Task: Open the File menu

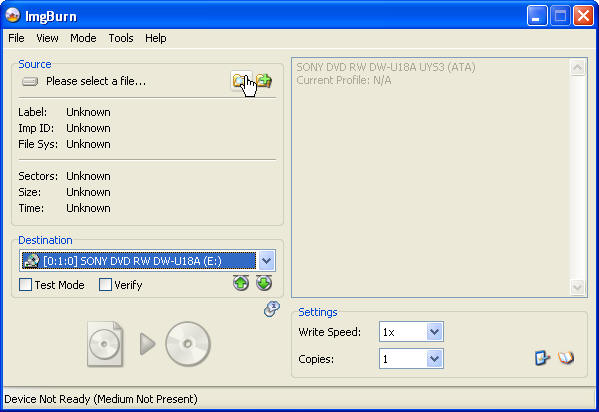Action: pos(16,38)
